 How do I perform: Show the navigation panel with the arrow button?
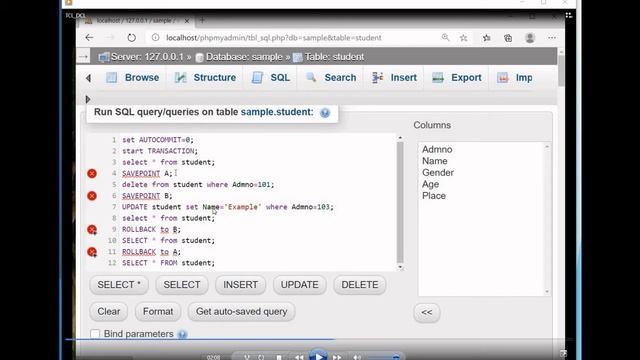pyautogui.click(x=83, y=57)
